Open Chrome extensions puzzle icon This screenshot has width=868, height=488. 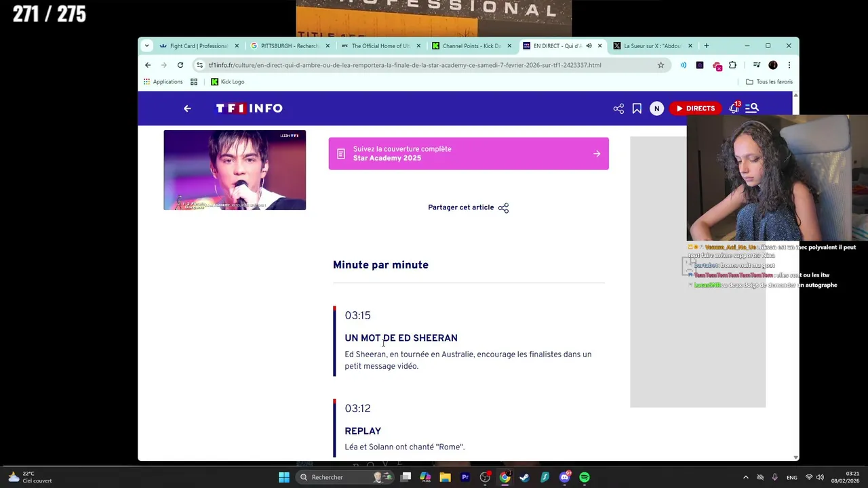pyautogui.click(x=732, y=65)
